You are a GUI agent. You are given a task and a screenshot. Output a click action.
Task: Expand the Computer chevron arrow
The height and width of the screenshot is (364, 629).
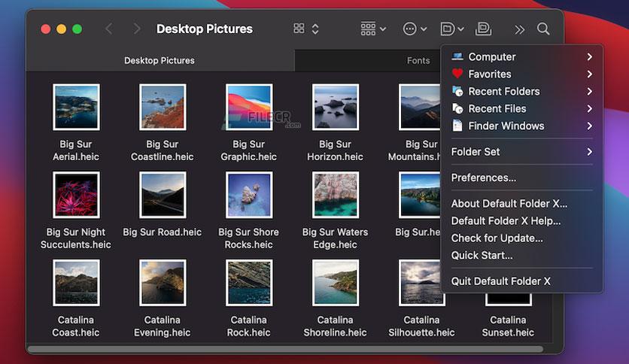pos(589,57)
